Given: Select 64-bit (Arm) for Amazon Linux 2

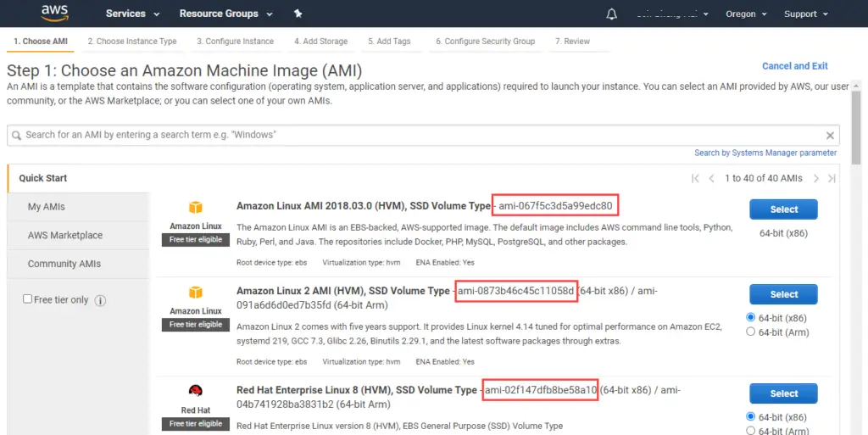Looking at the screenshot, I should point(751,332).
